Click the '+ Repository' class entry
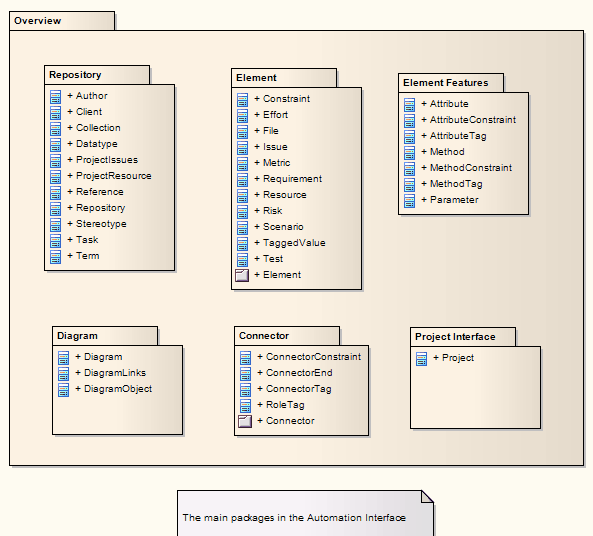The image size is (593, 536). pos(96,208)
